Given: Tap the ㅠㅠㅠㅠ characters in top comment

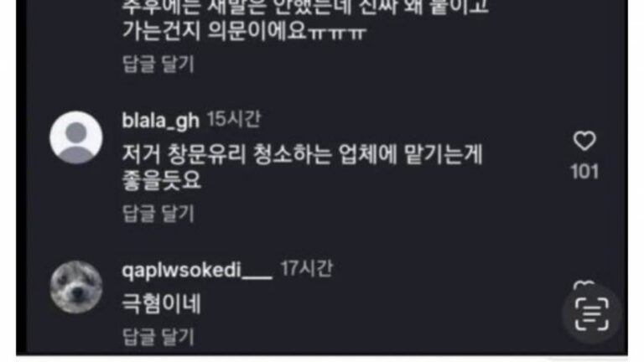Looking at the screenshot, I should point(336,33).
